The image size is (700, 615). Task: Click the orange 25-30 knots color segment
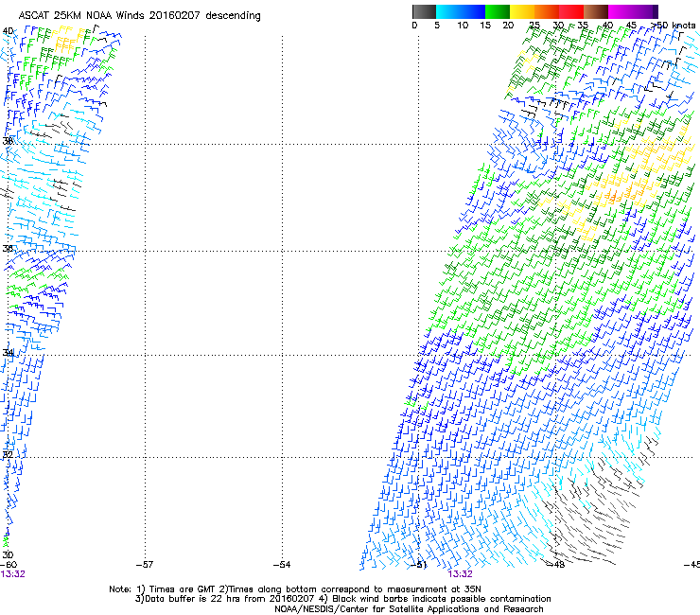(547, 11)
